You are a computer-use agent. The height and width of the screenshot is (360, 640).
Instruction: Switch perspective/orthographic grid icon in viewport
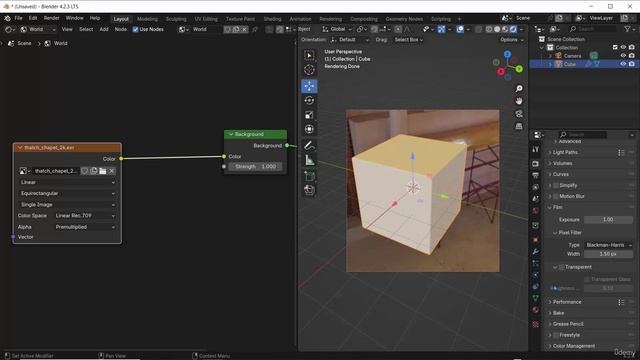coord(519,126)
